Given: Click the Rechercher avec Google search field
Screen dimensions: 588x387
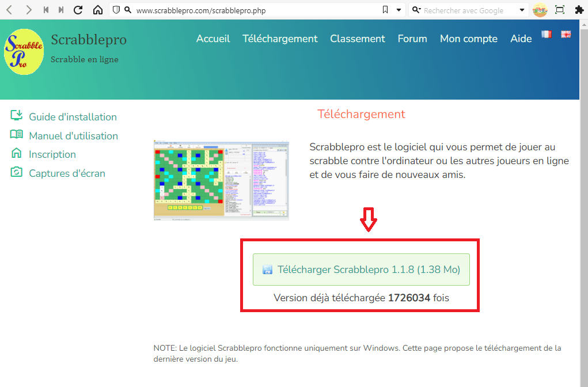Looking at the screenshot, I should pos(469,10).
